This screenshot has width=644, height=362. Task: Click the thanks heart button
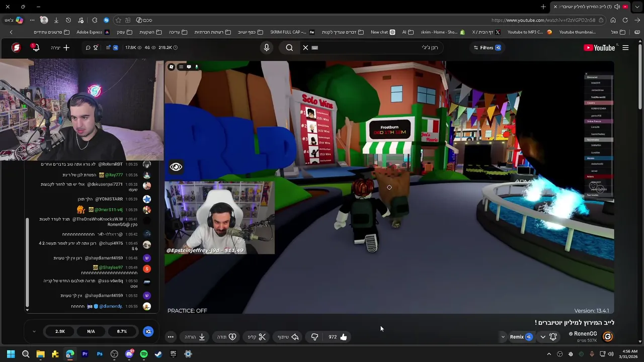(x=227, y=337)
